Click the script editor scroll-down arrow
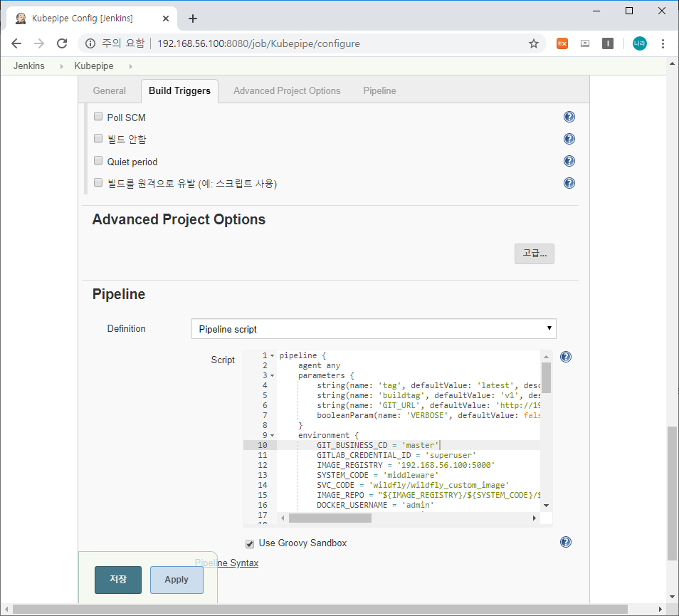679x616 pixels. [546, 506]
